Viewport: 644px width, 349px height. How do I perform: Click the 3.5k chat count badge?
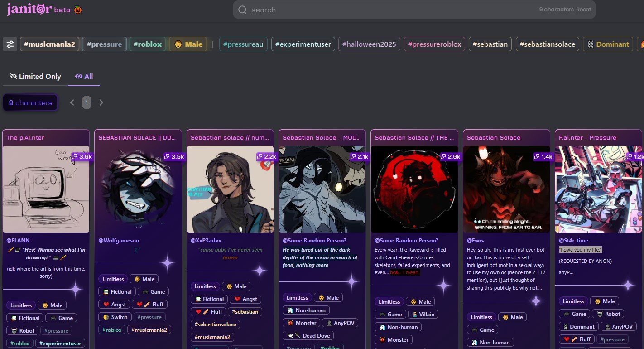pos(174,156)
